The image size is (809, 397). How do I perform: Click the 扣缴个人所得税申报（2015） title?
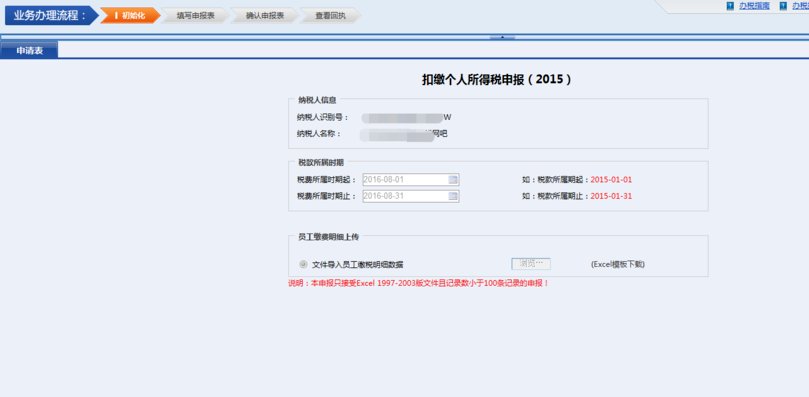pos(497,80)
